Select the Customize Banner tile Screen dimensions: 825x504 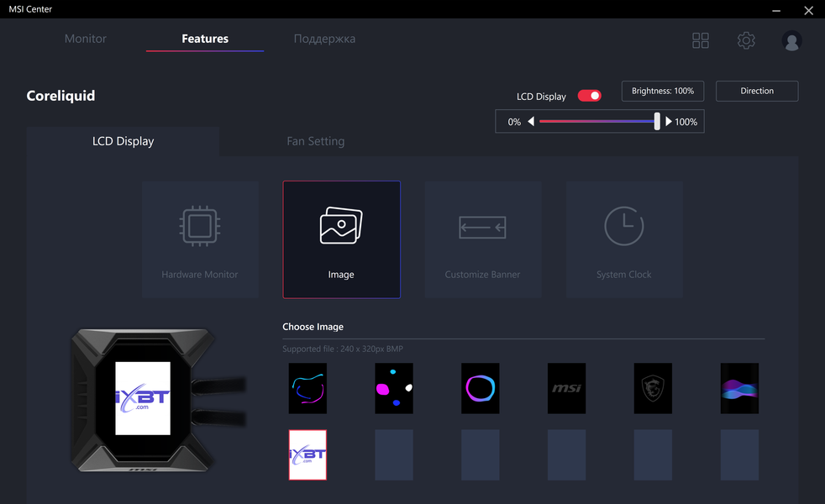point(483,240)
